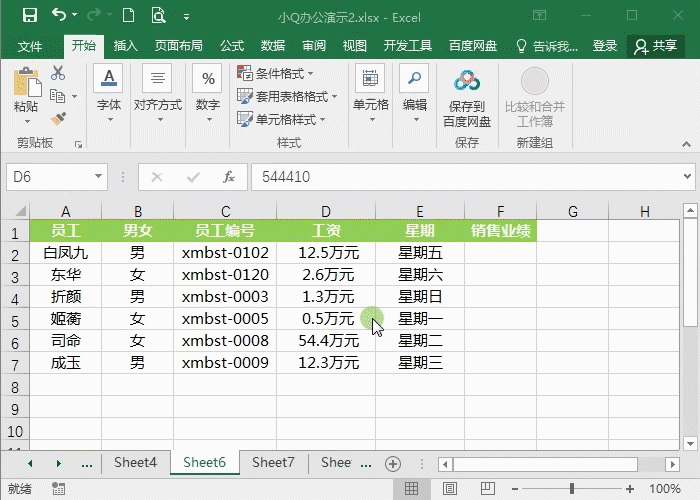Switch to the 数据 tab
Viewport: 700px width, 500px height.
coord(273,46)
